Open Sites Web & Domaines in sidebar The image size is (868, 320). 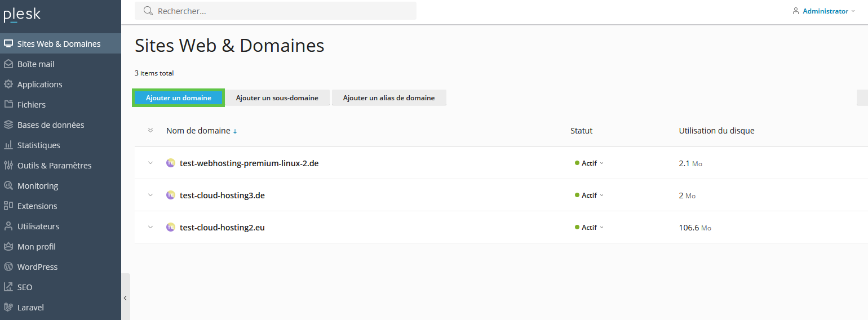(x=60, y=43)
